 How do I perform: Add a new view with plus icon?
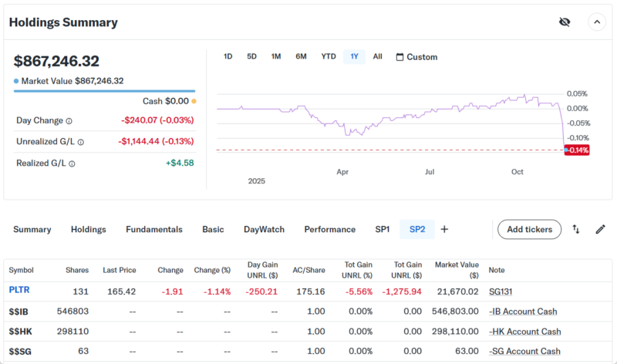pyautogui.click(x=444, y=229)
